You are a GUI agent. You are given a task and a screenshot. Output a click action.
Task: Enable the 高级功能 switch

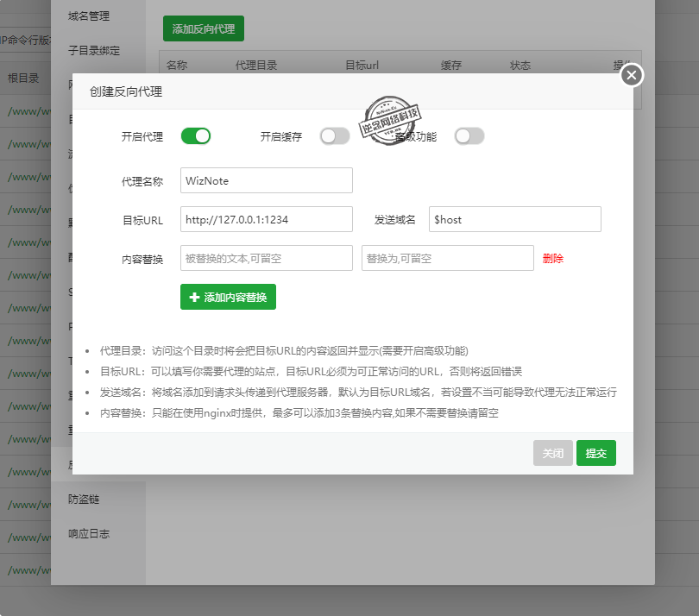tap(469, 136)
